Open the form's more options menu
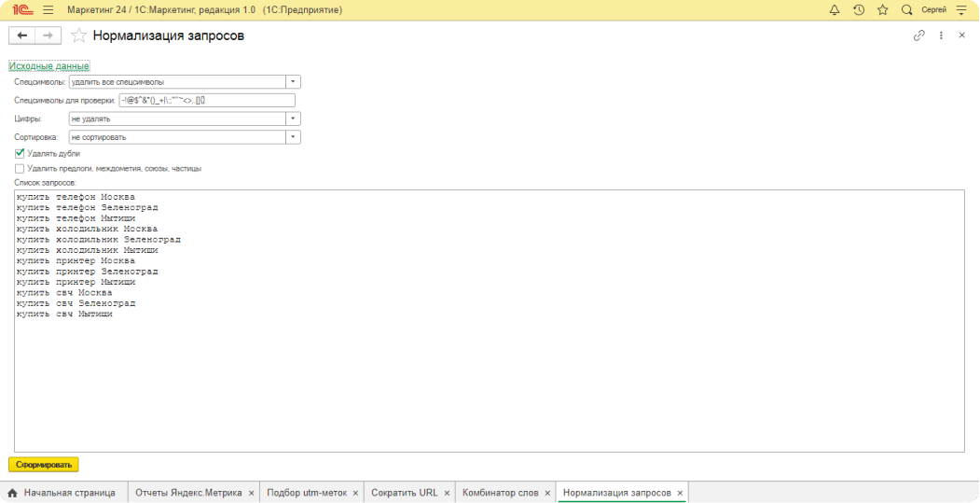The image size is (980, 503). (941, 35)
